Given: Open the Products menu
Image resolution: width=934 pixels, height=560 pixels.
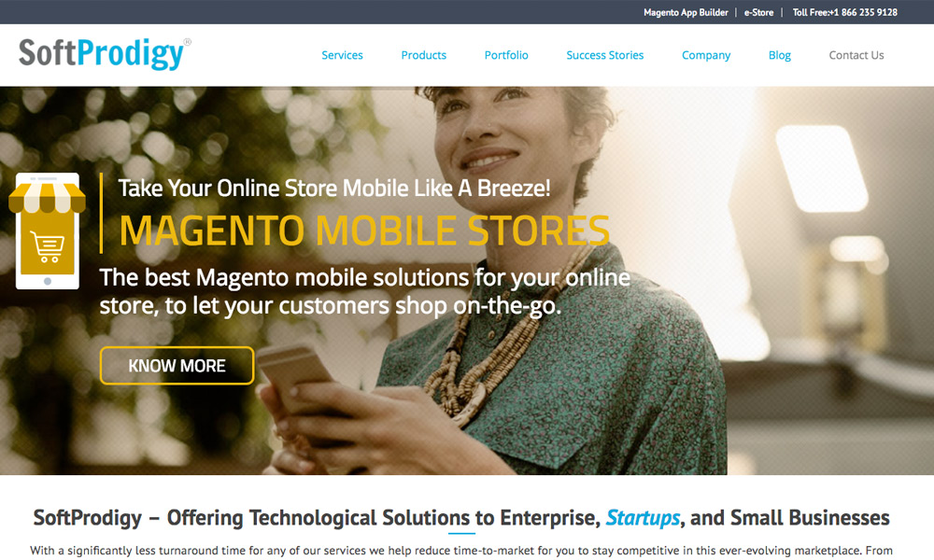Looking at the screenshot, I should (423, 55).
